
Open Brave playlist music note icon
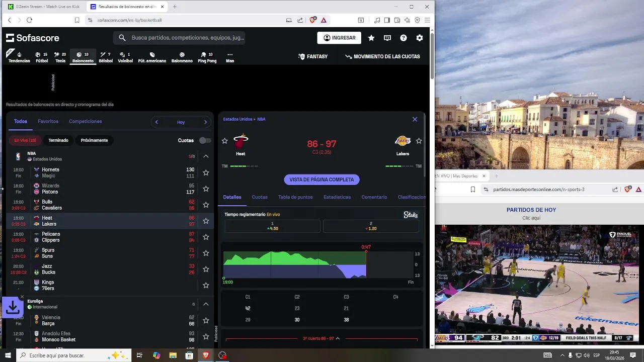[377, 20]
